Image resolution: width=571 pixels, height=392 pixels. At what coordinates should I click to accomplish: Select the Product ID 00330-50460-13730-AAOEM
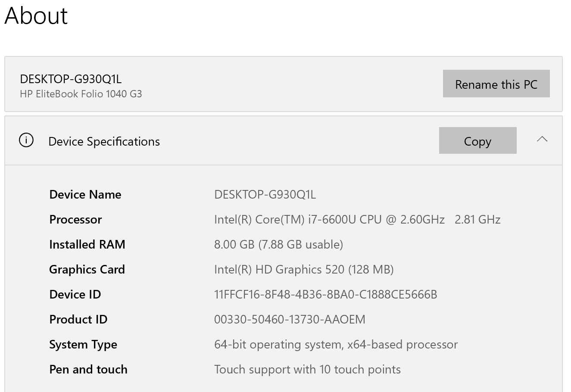(290, 319)
